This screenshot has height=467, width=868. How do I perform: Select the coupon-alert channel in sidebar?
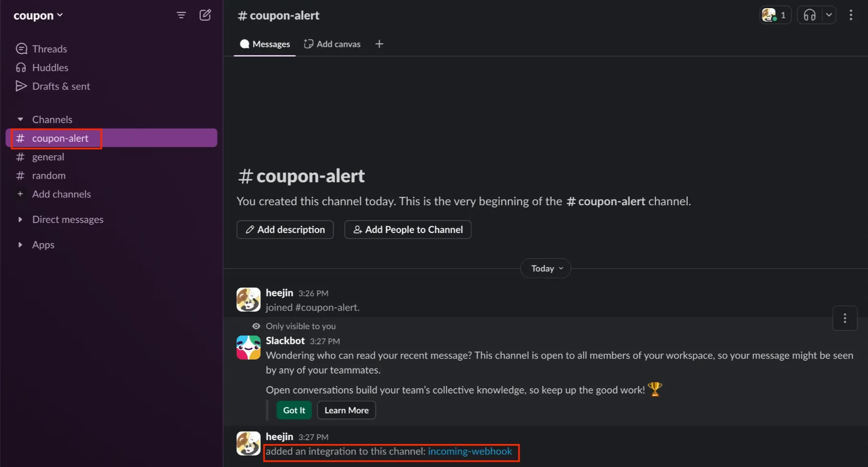coord(111,138)
